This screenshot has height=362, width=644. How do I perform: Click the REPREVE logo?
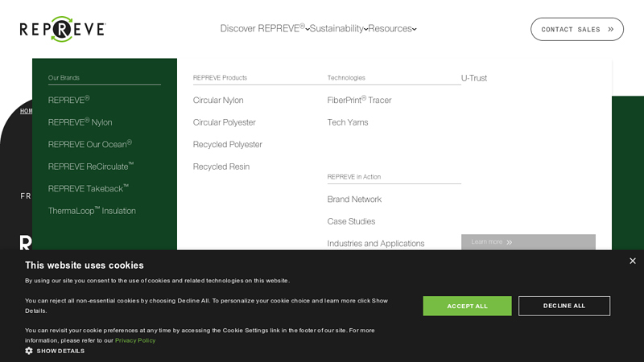point(63,29)
